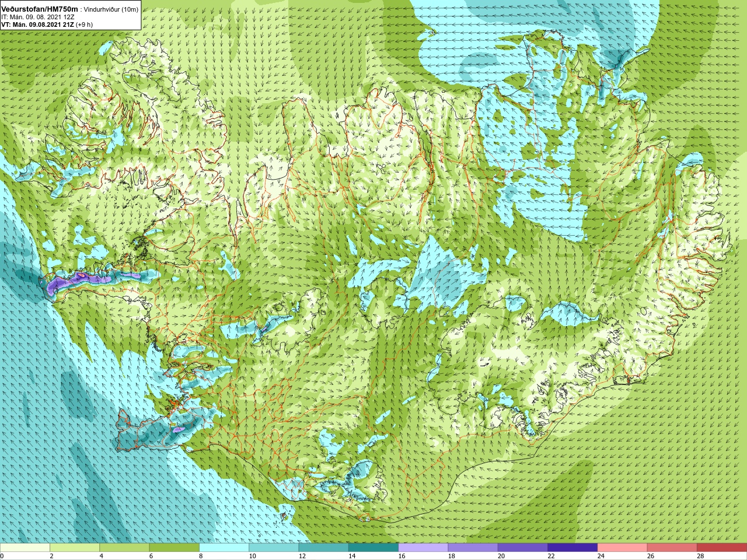Click the legend number 14

pyautogui.click(x=352, y=556)
